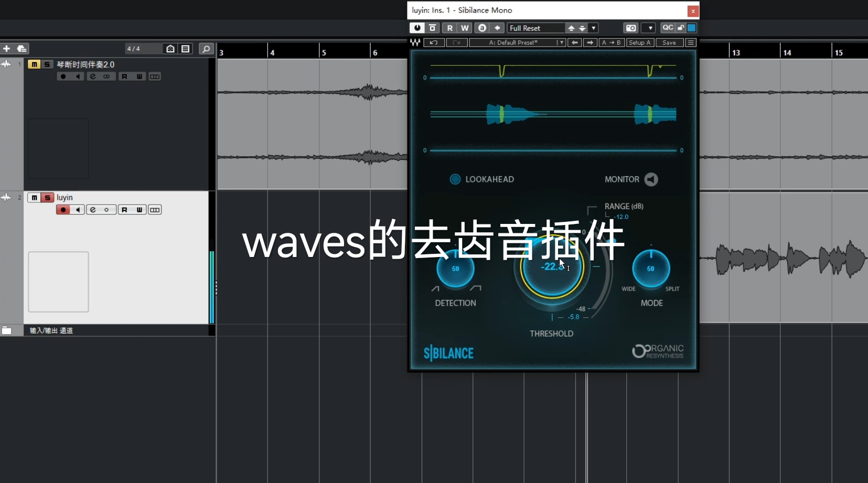Open the A: Default Preset menu
Image resolution: width=868 pixels, height=483 pixels.
coord(517,42)
